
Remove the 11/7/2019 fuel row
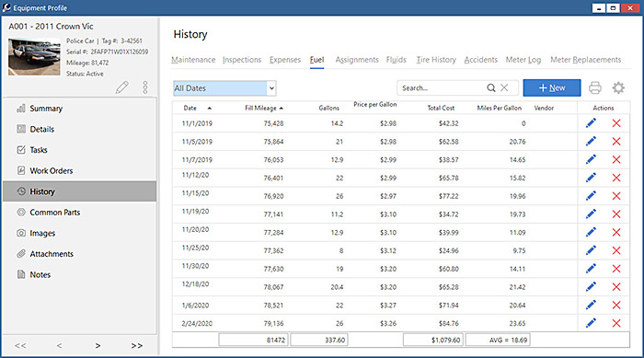(616, 159)
